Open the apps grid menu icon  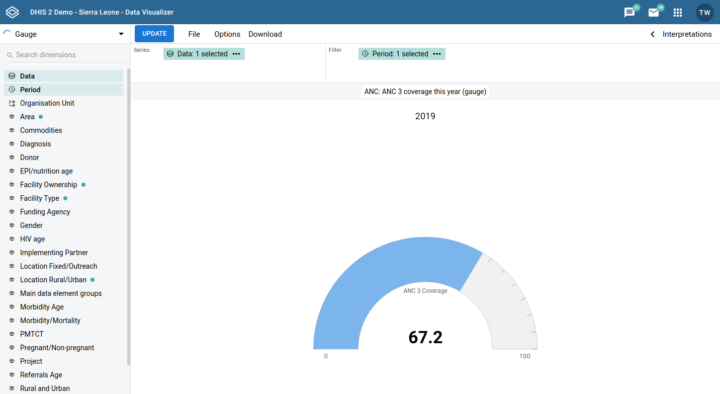(678, 12)
